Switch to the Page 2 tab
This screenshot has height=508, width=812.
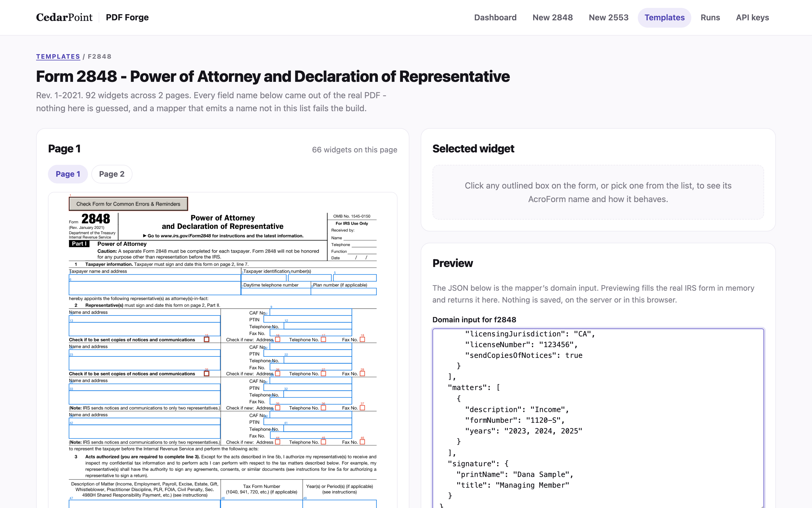point(112,174)
